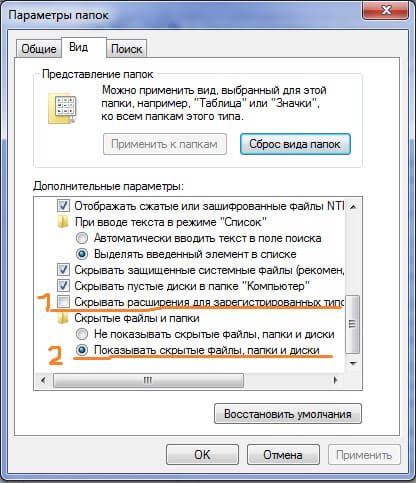
Task: Click the vertical scrollbar up arrow
Action: point(353,207)
